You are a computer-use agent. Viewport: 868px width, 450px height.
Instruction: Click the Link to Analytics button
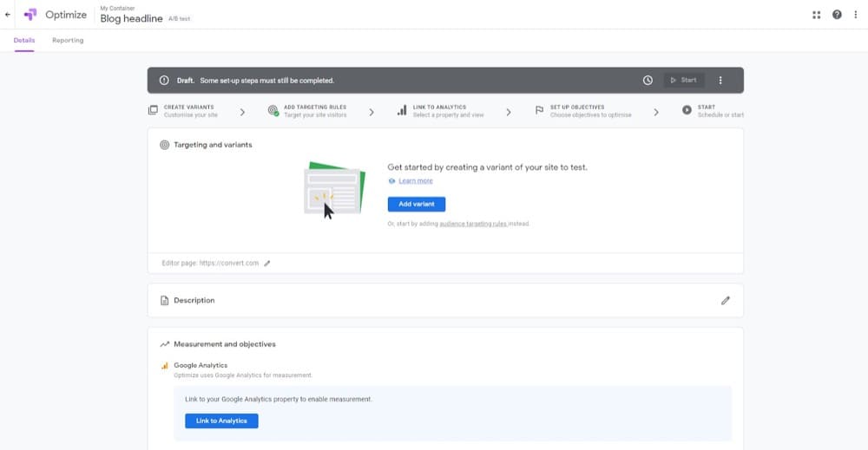(x=221, y=421)
